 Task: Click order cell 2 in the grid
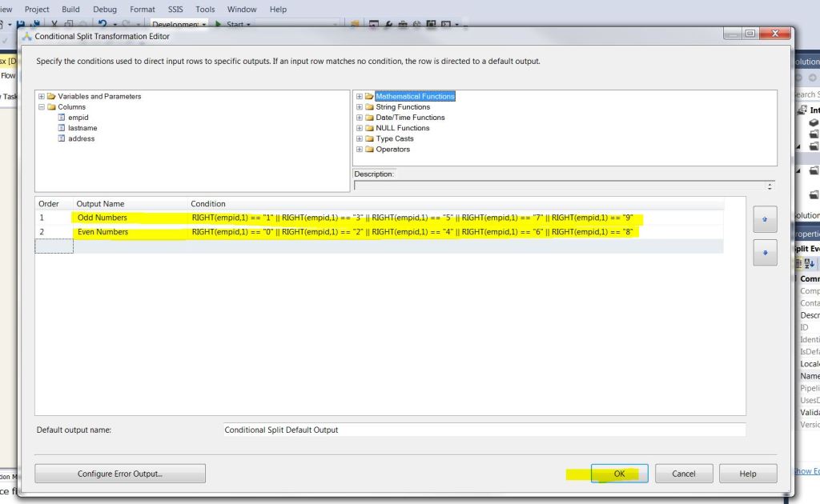point(54,232)
